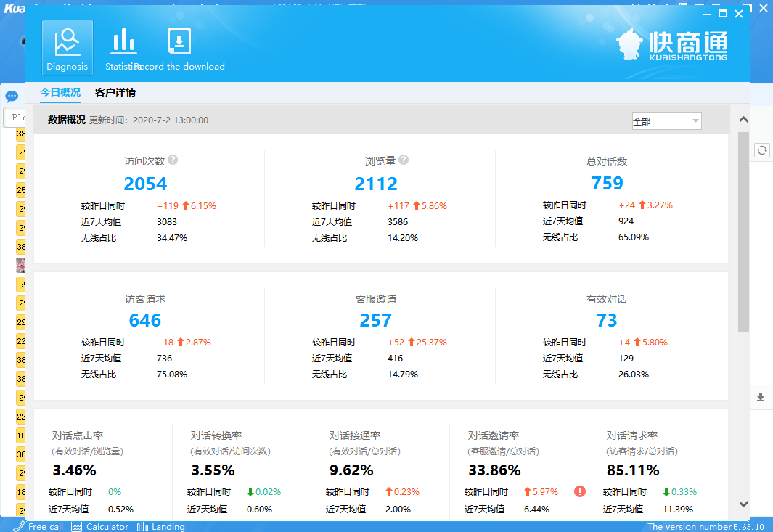Maximize the diagnosis window
Viewport: 773px width, 532px height.
pyautogui.click(x=723, y=14)
